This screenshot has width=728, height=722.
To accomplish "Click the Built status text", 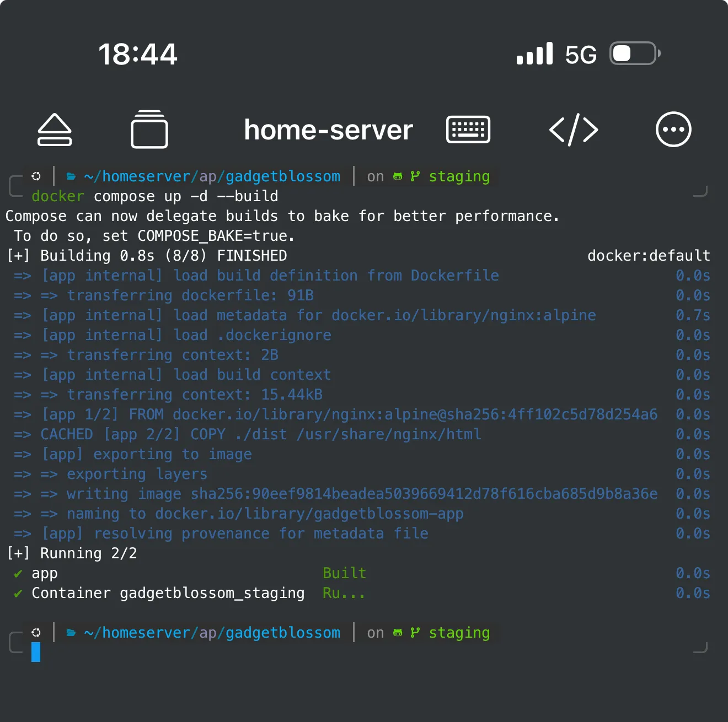I will 344,573.
